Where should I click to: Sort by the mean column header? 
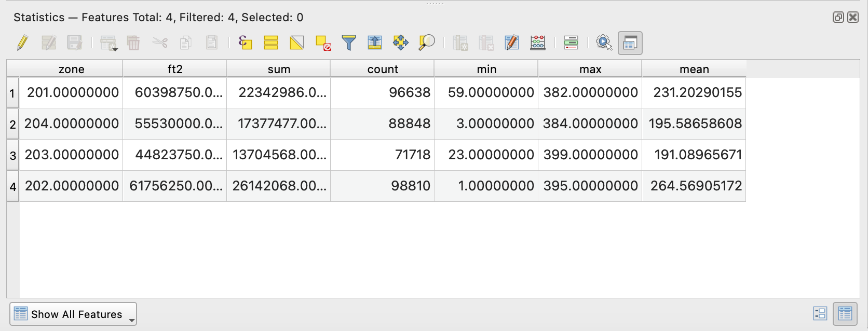point(694,69)
